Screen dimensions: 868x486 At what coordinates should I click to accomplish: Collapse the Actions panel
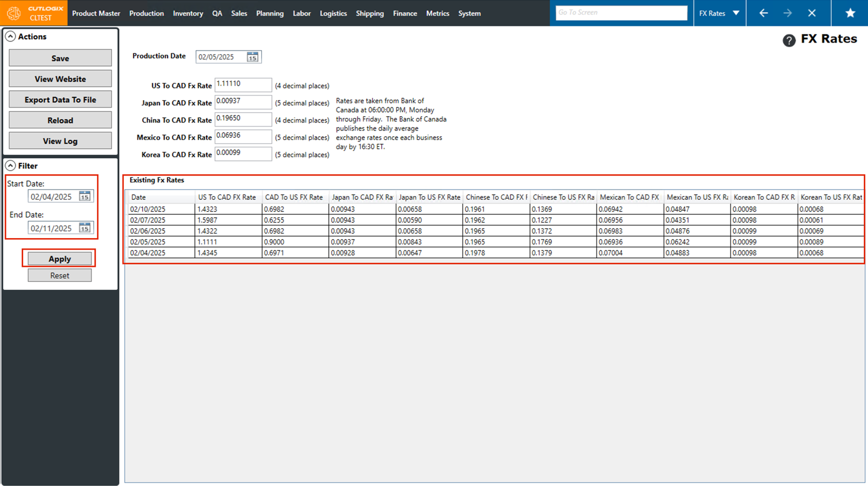coord(10,37)
